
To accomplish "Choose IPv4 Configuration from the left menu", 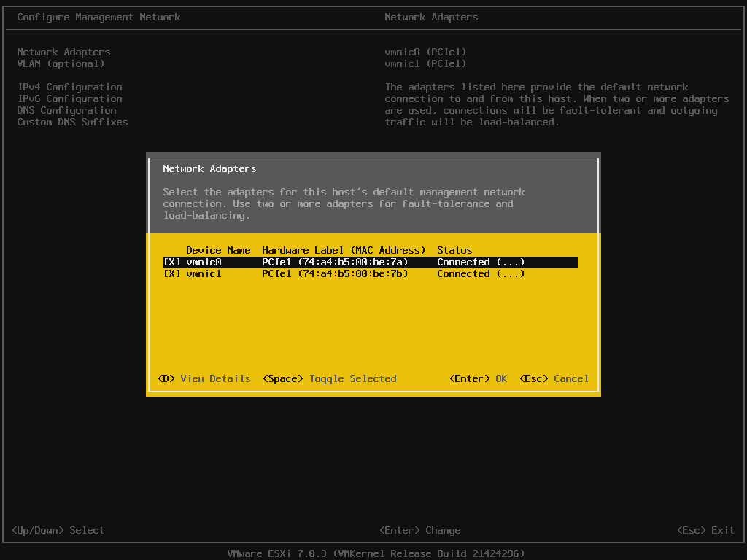I will pos(69,87).
